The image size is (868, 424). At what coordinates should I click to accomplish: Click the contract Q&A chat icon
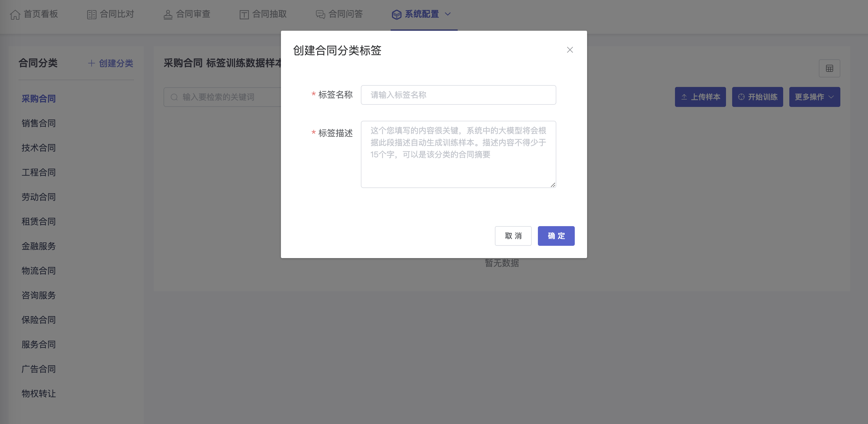tap(320, 14)
